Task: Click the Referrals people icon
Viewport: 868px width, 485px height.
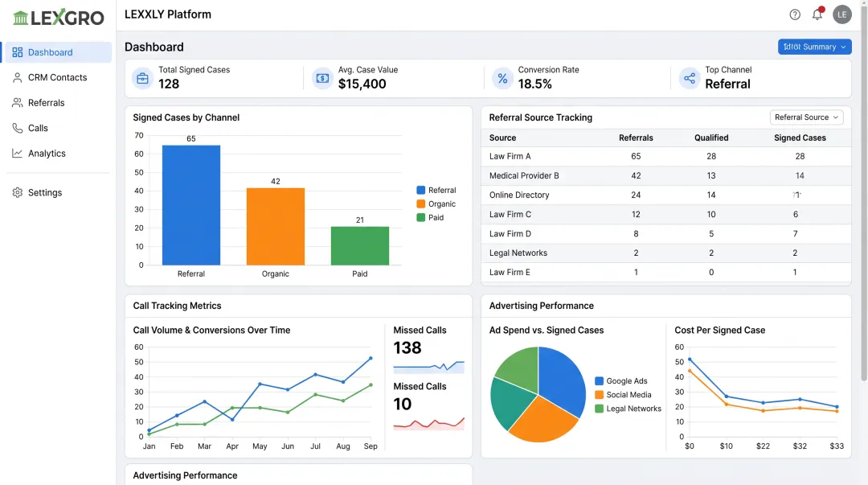Action: point(17,102)
